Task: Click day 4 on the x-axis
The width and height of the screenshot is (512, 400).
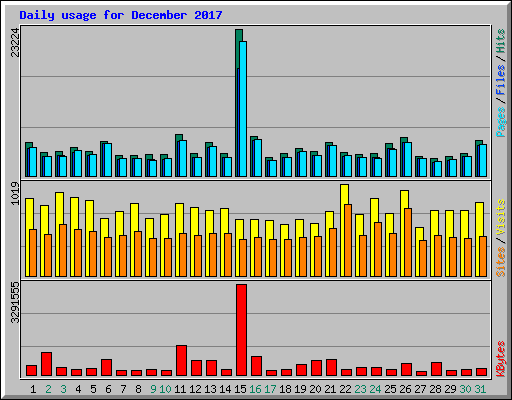Action: click(x=78, y=389)
